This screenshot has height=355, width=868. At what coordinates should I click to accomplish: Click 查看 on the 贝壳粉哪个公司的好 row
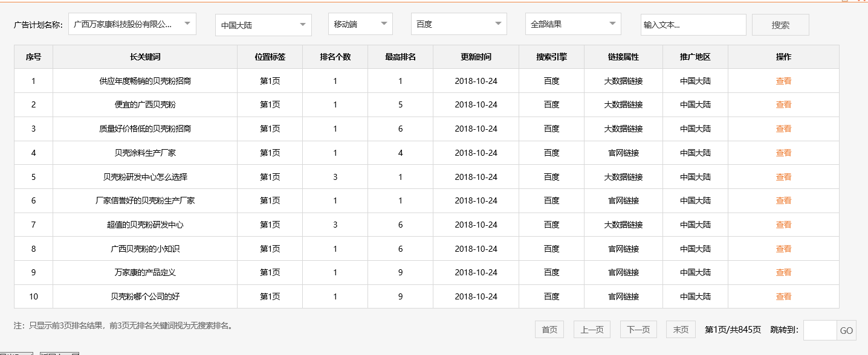783,296
